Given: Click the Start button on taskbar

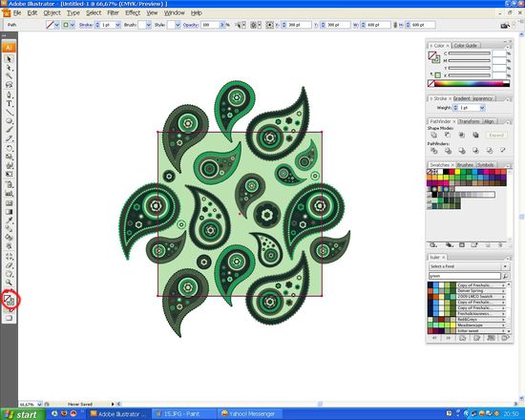Looking at the screenshot, I should [x=23, y=414].
